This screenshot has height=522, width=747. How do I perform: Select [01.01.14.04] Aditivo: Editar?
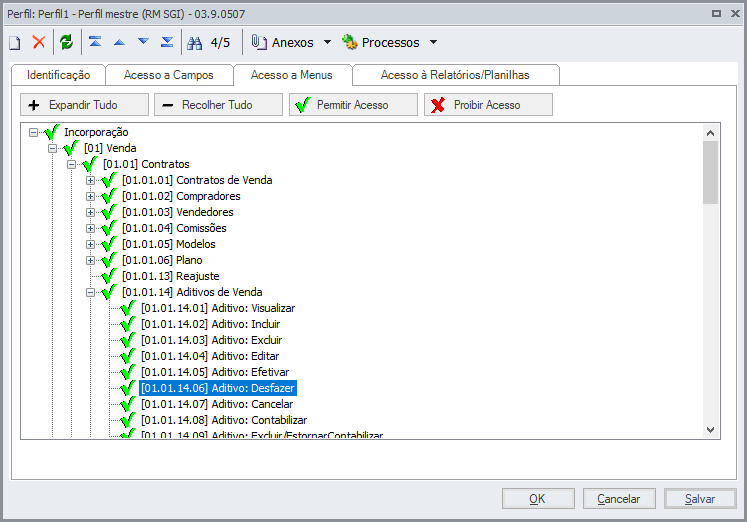pyautogui.click(x=210, y=356)
